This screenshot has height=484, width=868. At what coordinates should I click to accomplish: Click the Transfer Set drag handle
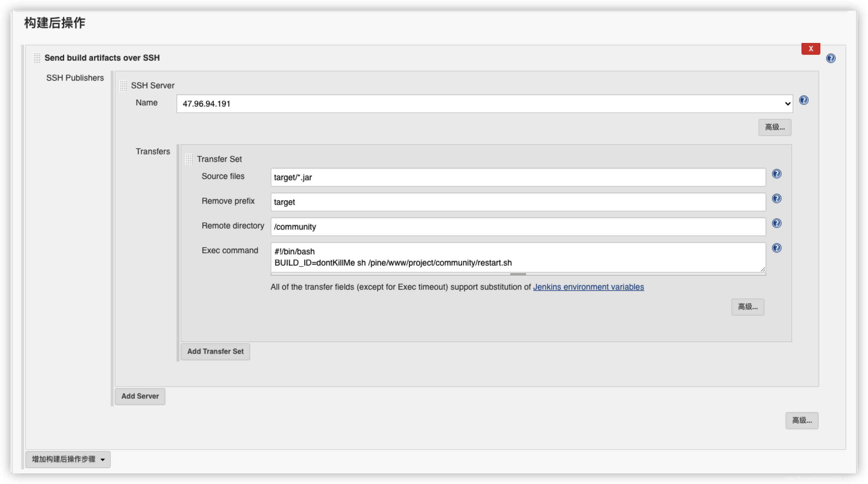(189, 159)
